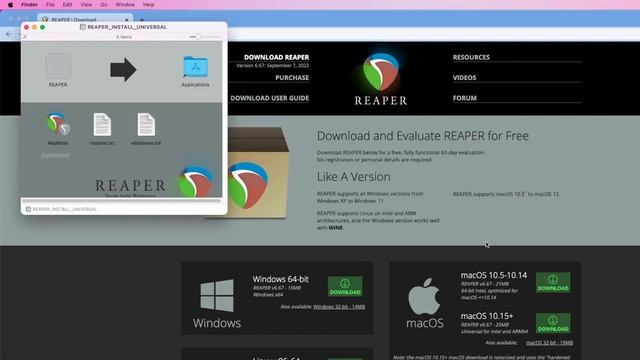Click the browser back arrow
The image size is (640, 360).
[x=9, y=34]
